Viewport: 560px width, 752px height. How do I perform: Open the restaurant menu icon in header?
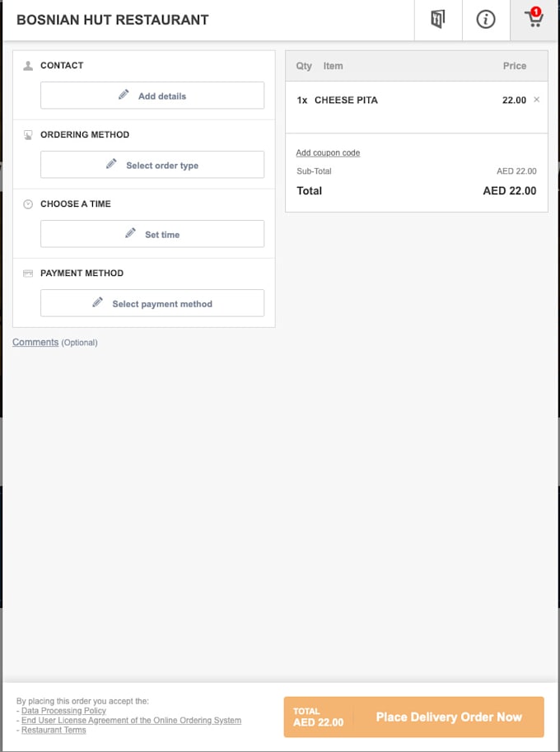click(x=438, y=20)
